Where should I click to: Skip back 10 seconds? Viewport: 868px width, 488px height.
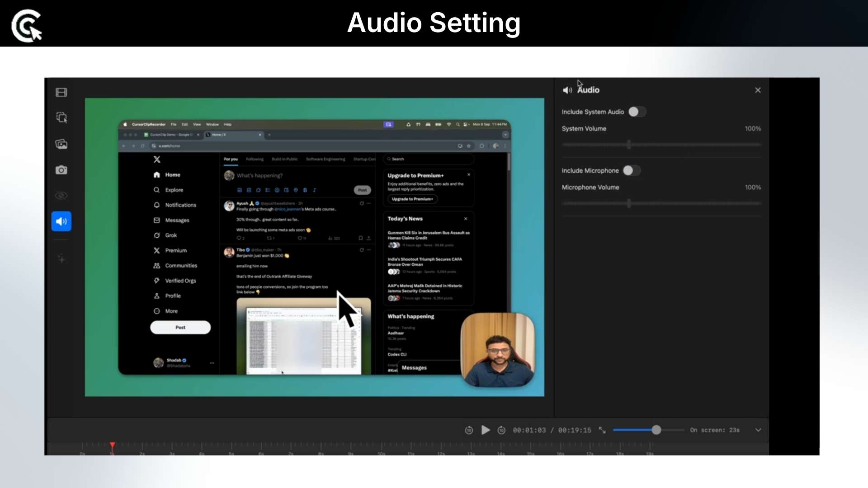tap(469, 430)
